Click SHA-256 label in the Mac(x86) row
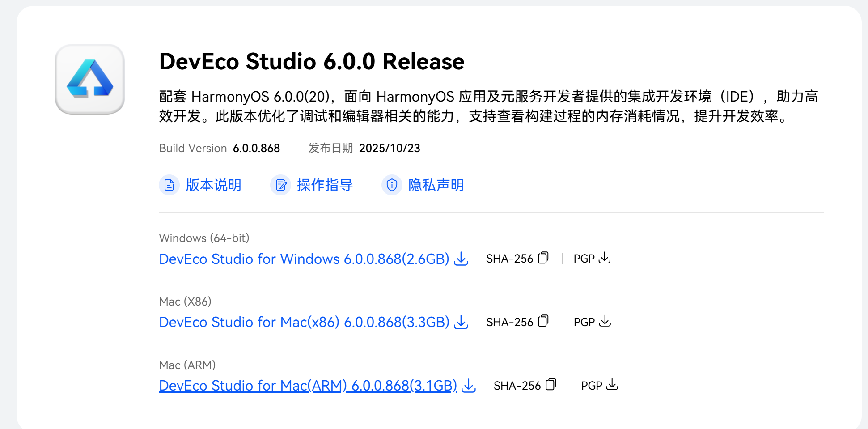The image size is (868, 429). click(x=509, y=322)
